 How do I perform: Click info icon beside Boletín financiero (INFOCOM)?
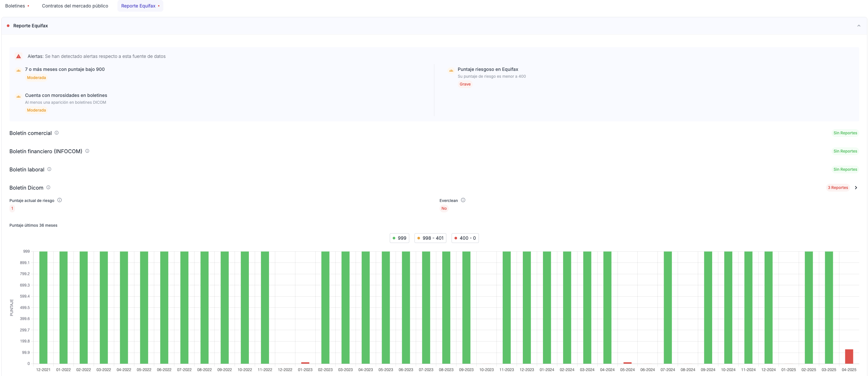tap(87, 151)
